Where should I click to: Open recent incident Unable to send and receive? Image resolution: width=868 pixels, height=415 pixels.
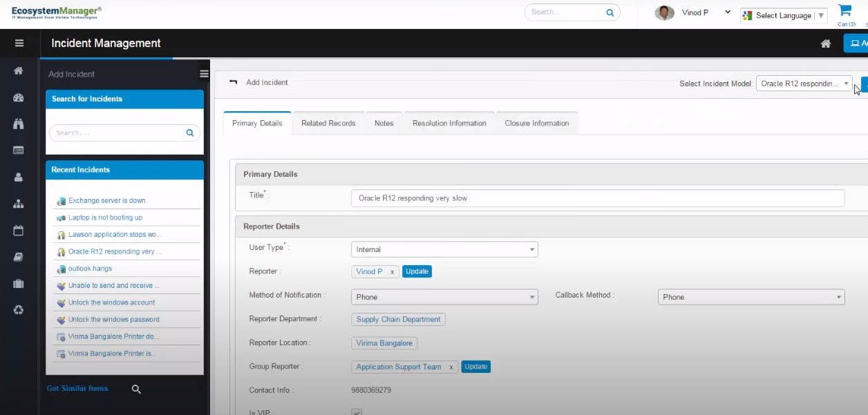coord(114,285)
